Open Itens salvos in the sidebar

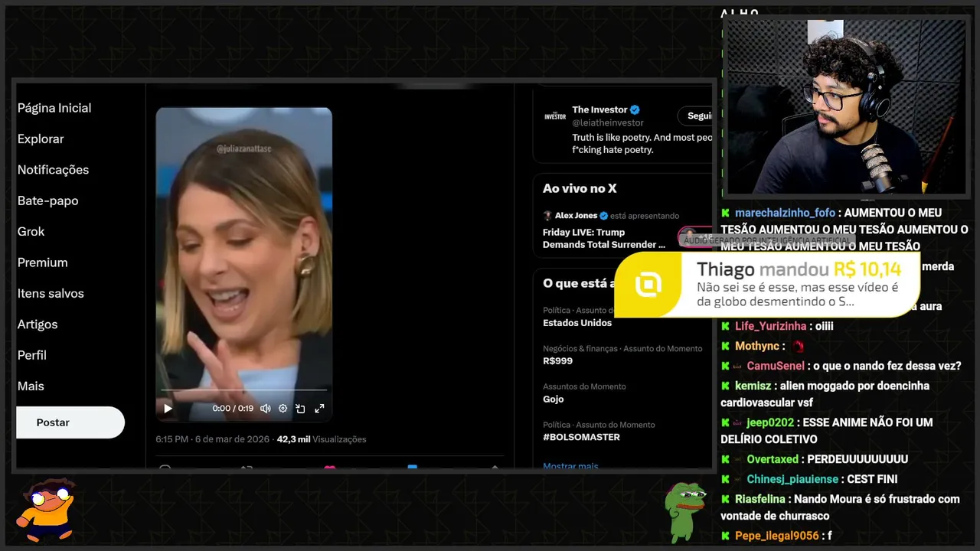coord(51,293)
